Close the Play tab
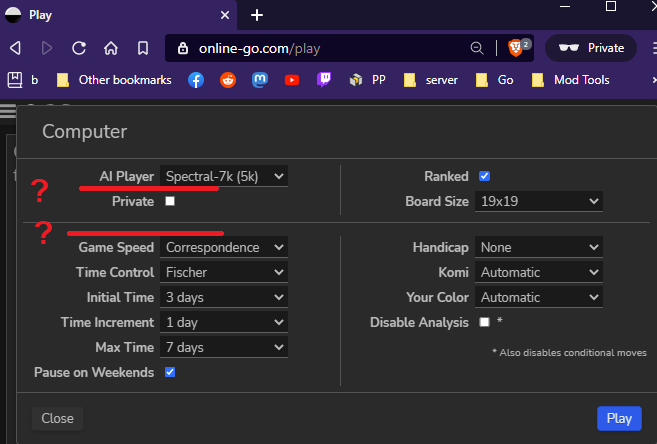Image resolution: width=657 pixels, height=444 pixels. [x=225, y=15]
